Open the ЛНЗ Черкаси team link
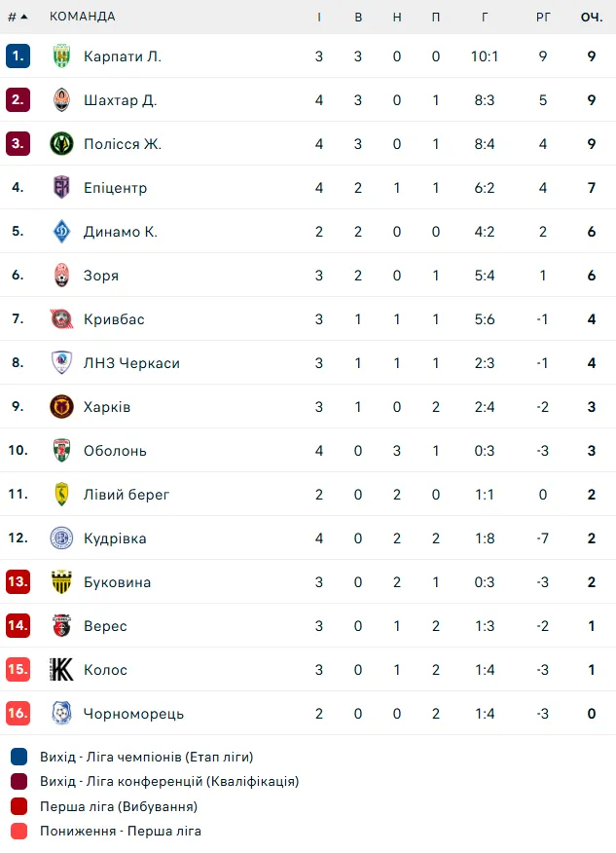The width and height of the screenshot is (616, 853). (x=131, y=363)
